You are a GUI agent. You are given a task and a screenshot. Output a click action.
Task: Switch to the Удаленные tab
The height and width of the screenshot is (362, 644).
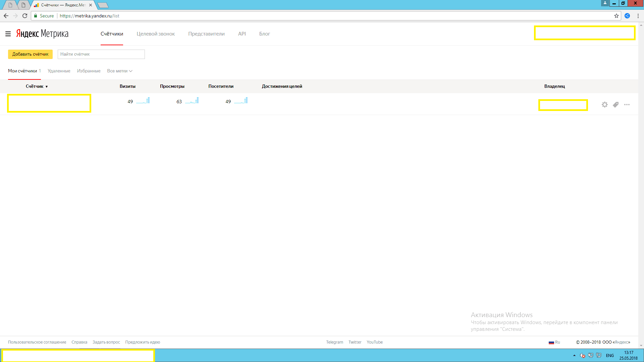[x=59, y=71]
